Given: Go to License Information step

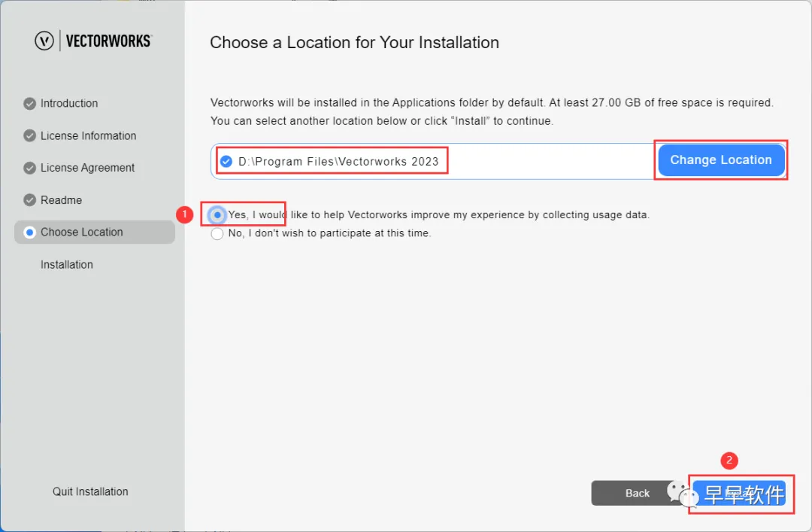Looking at the screenshot, I should (88, 136).
